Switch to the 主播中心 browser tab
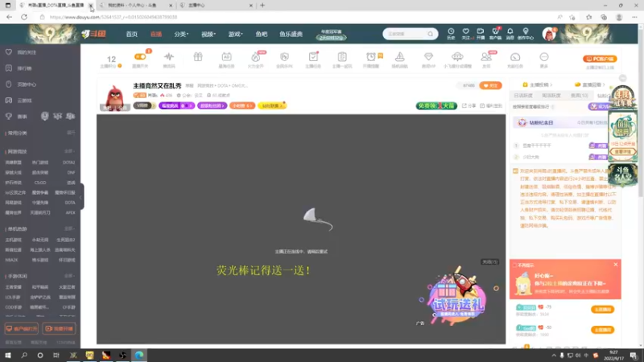Screen dimensions: 644x362 tap(217, 6)
